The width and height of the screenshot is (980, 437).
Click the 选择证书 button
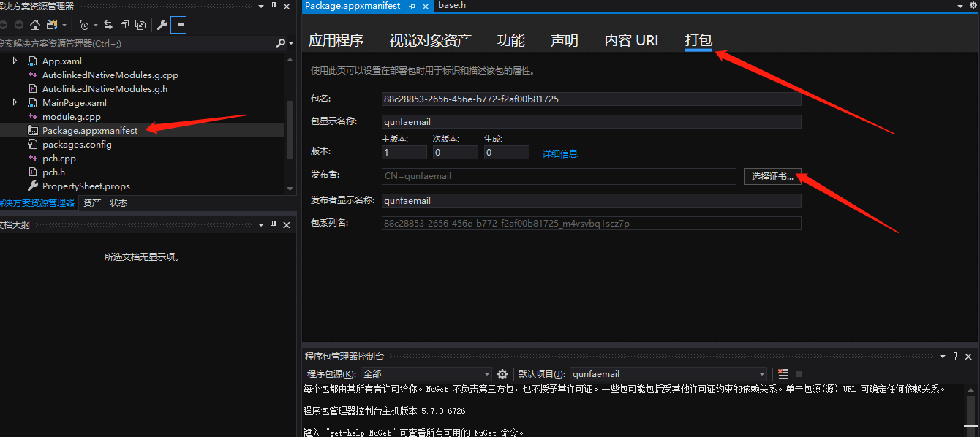pyautogui.click(x=772, y=176)
